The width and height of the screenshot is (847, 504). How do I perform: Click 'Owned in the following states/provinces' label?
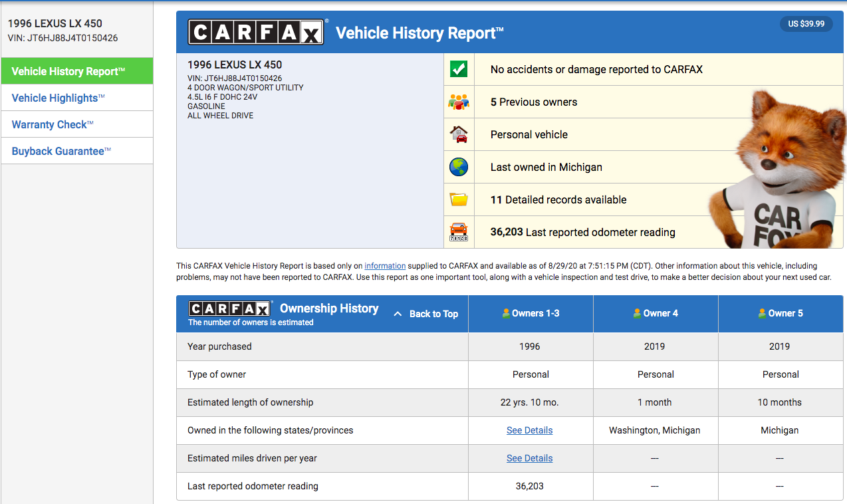pos(271,430)
